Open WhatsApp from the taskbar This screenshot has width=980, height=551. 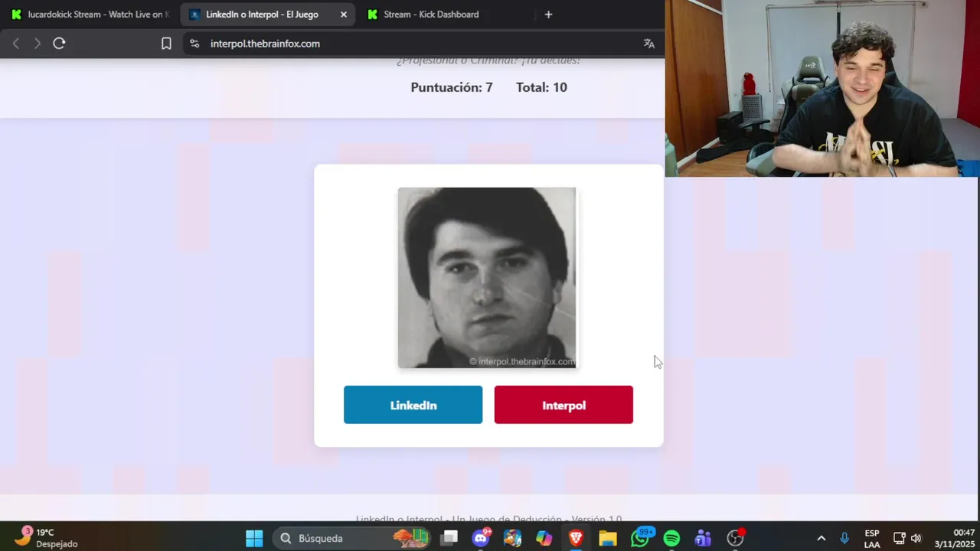point(640,538)
